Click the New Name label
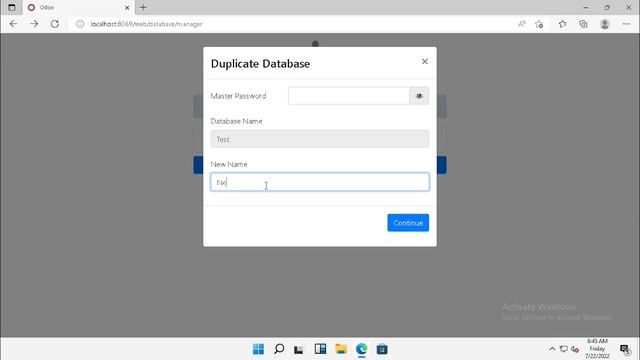The image size is (640, 360). point(229,164)
